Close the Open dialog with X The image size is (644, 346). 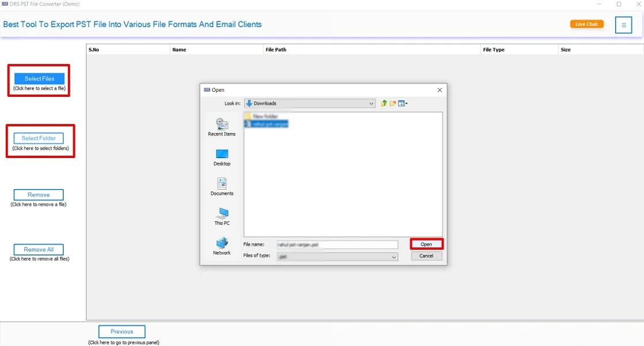[440, 90]
